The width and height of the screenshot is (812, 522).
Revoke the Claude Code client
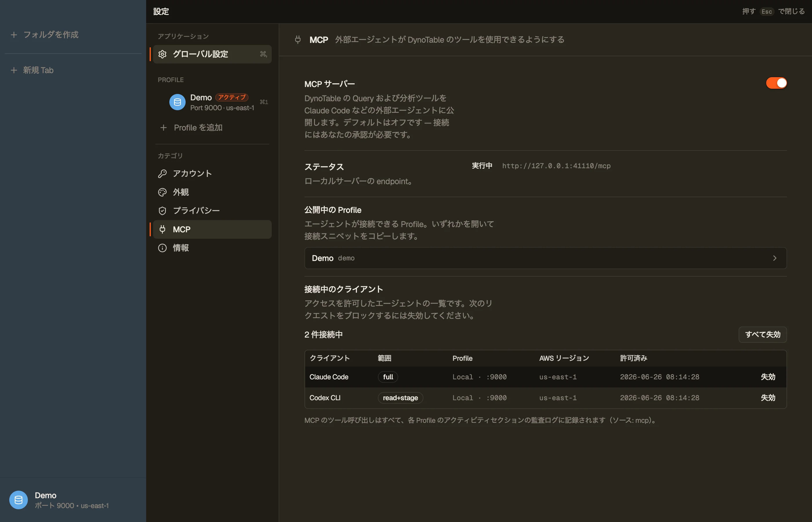click(768, 377)
